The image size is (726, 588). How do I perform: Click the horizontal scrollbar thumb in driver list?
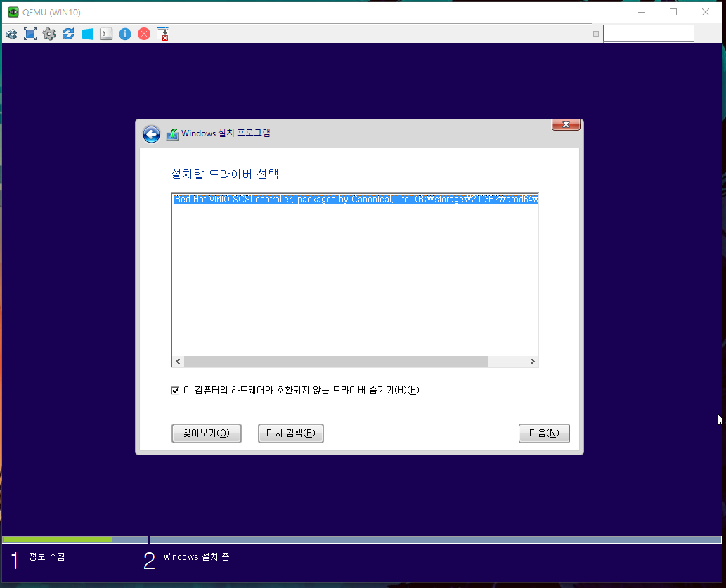pos(336,362)
